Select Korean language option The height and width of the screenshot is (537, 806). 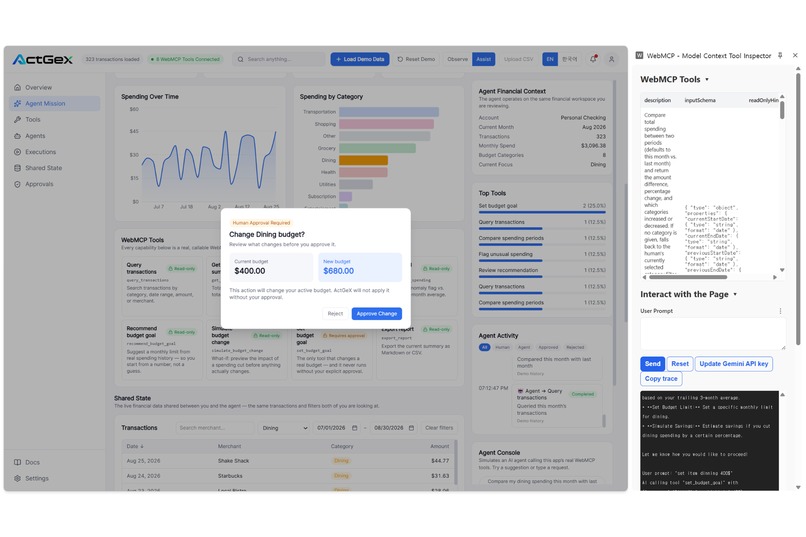pos(569,59)
